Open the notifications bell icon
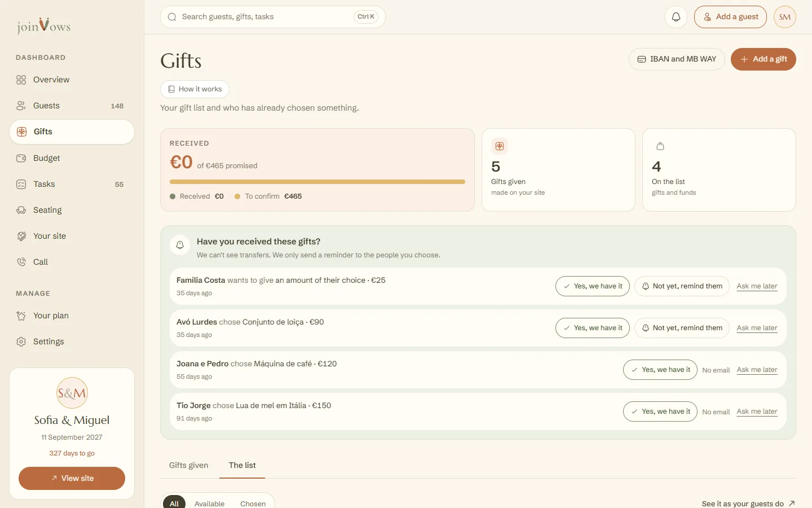This screenshot has height=508, width=812. [x=676, y=17]
